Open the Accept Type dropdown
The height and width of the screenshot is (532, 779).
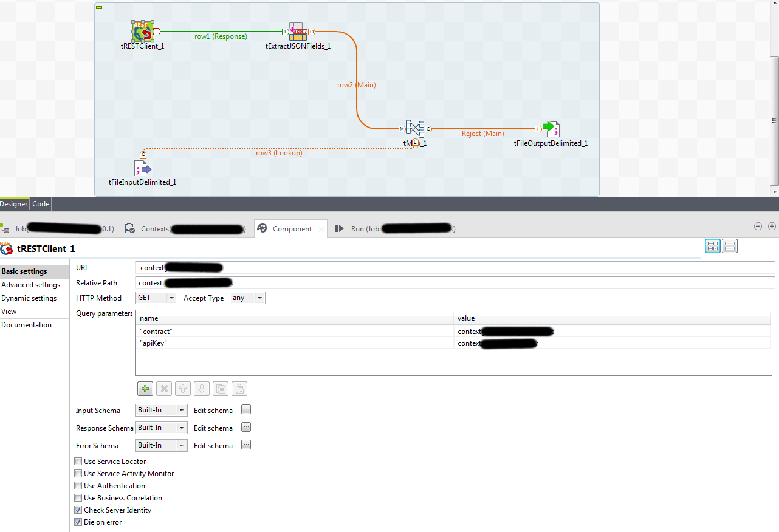pyautogui.click(x=259, y=298)
